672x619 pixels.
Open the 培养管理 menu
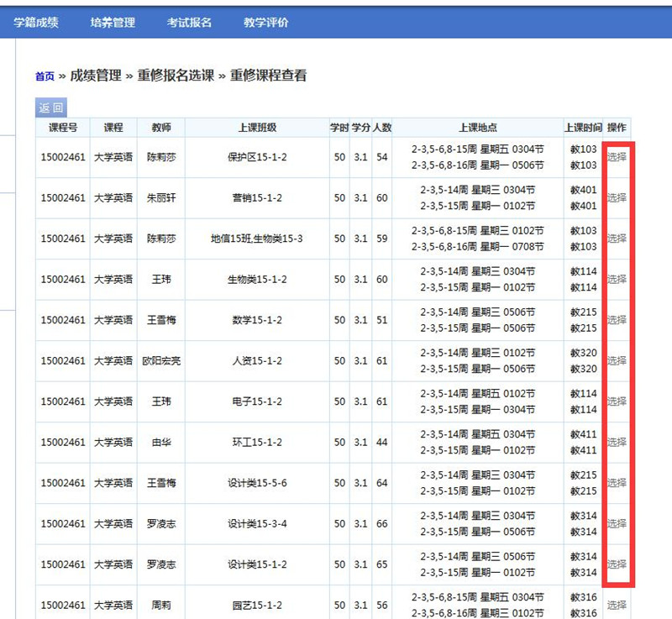[113, 23]
